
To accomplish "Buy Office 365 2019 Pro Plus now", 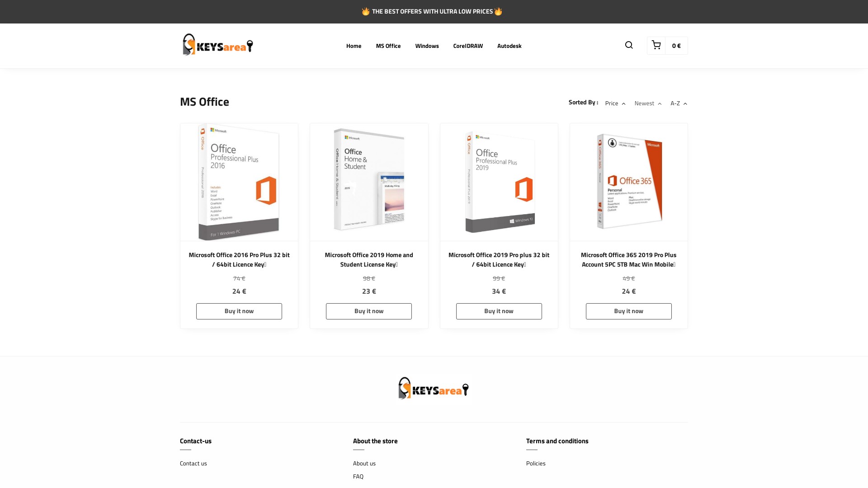I will pos(629,311).
